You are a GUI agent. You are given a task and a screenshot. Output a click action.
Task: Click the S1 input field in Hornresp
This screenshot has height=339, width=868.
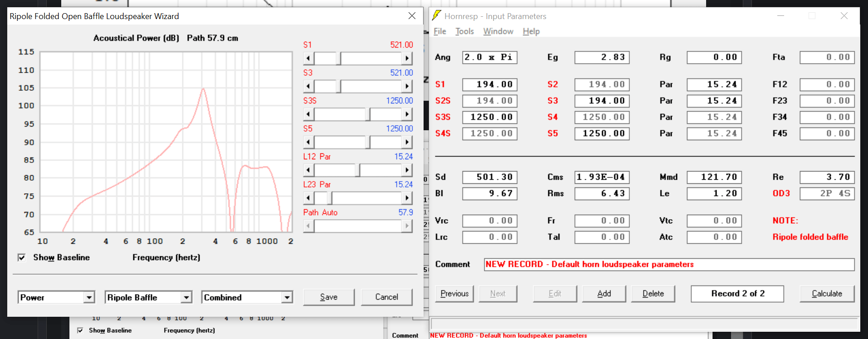(490, 84)
